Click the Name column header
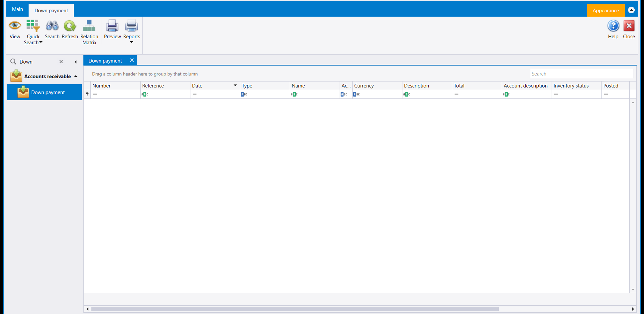 pos(315,85)
